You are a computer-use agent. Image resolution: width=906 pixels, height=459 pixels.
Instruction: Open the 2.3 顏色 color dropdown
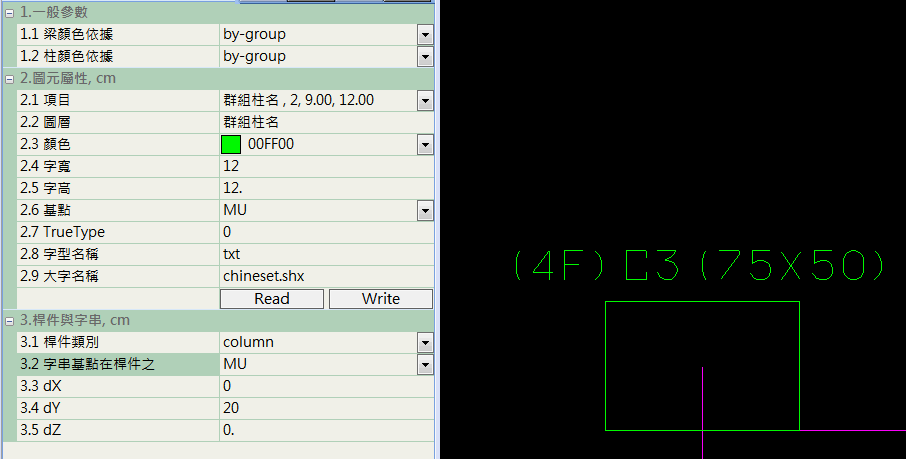tap(425, 145)
